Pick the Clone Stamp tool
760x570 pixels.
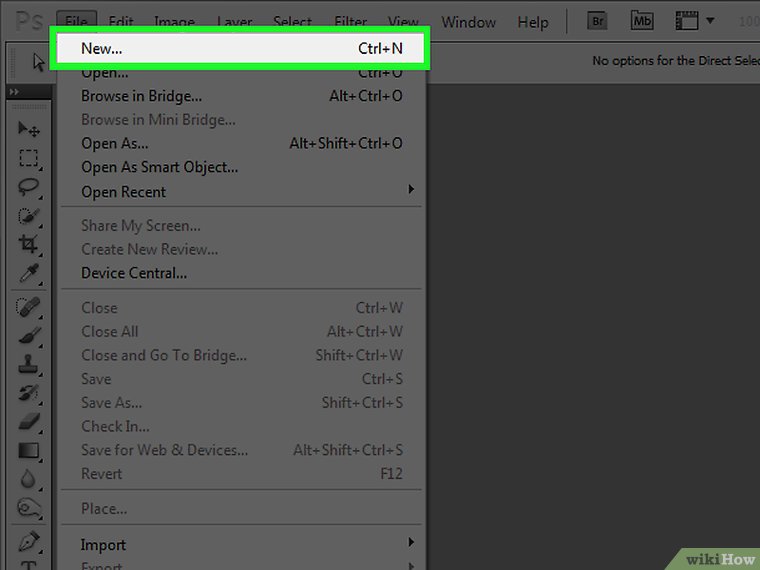point(28,365)
